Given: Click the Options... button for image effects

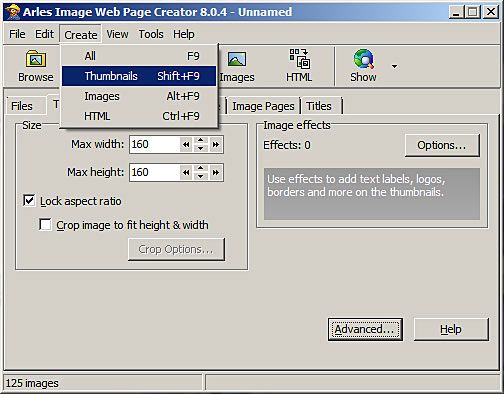Looking at the screenshot, I should point(442,145).
